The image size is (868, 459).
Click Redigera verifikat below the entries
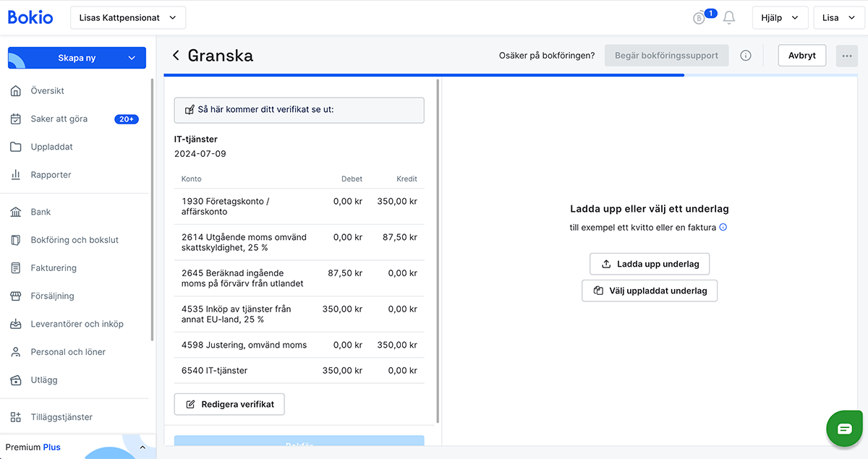tap(229, 404)
